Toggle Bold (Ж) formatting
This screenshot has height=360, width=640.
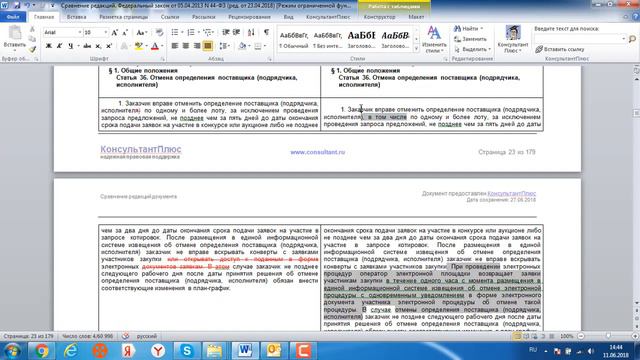pos(49,46)
